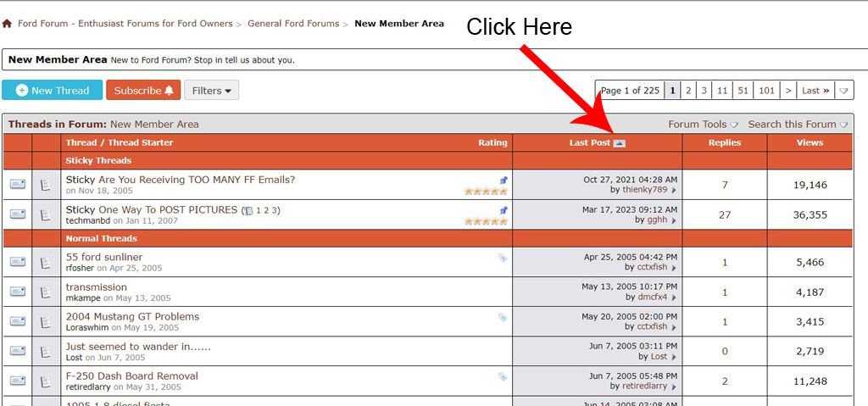Click the envelope icon for 55 ford sunliner
Screen dimensions: 868x406
tap(17, 262)
